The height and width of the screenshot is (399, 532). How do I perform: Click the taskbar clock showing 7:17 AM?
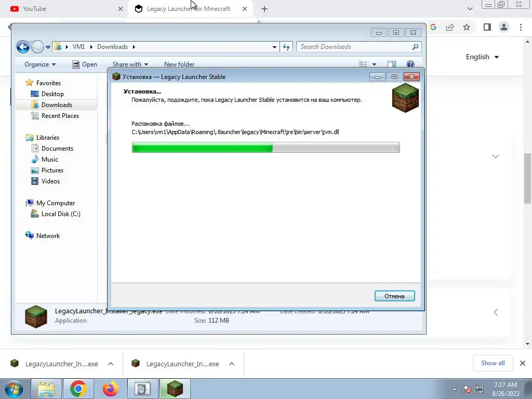pos(506,389)
